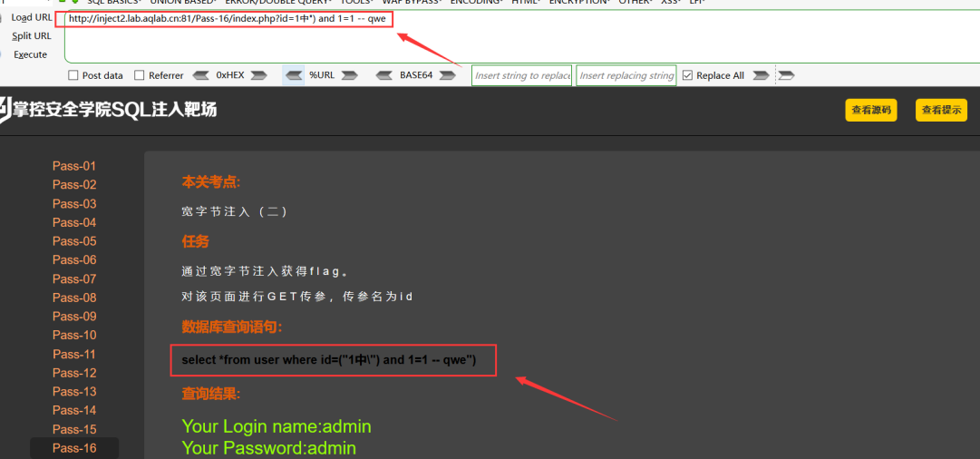This screenshot has height=459, width=980.
Task: Select Pass-05 from the level list
Action: 74,241
